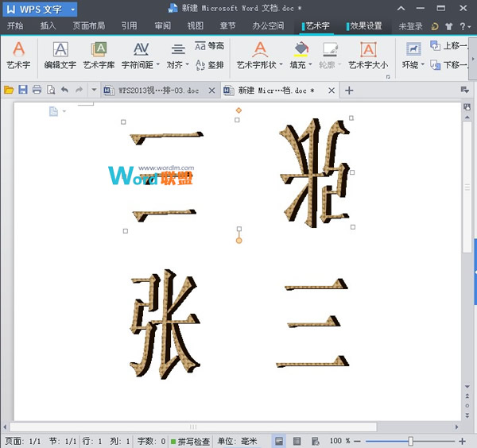Image resolution: width=477 pixels, height=448 pixels.
Task: Toggle 竖排 vertical text layout
Action: 210,64
